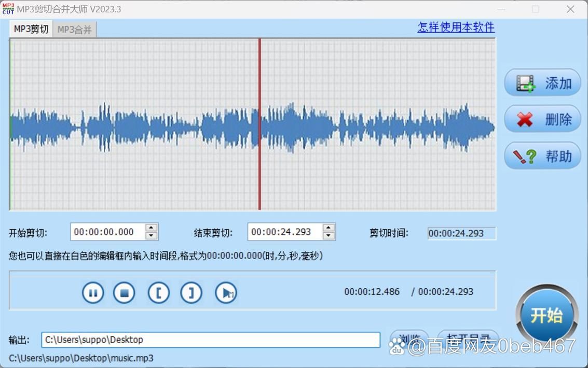Switch to the MP3合并 tab
The image size is (588, 368).
coord(74,30)
